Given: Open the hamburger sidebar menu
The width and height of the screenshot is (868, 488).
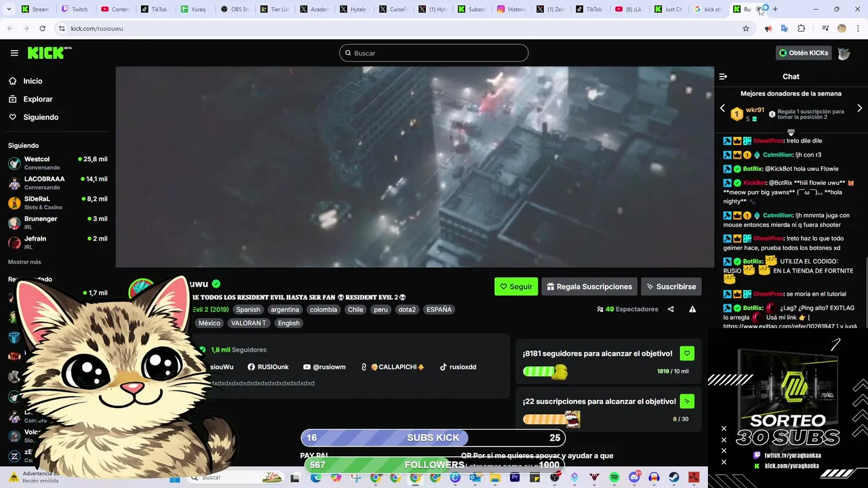Looking at the screenshot, I should coord(14,53).
